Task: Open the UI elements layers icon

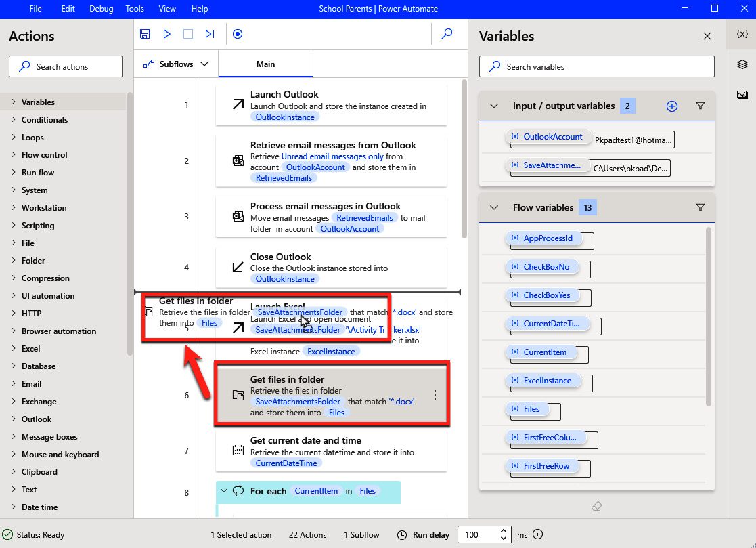Action: click(742, 64)
